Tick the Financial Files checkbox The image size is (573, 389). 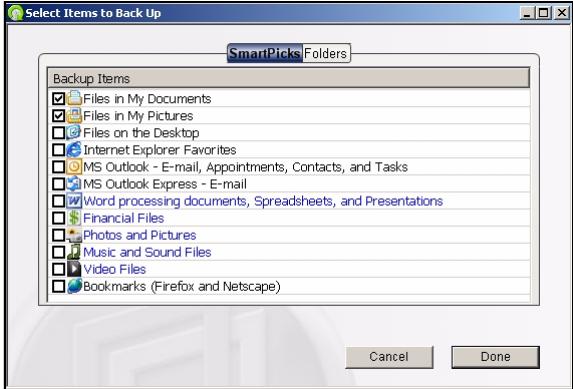[58, 218]
